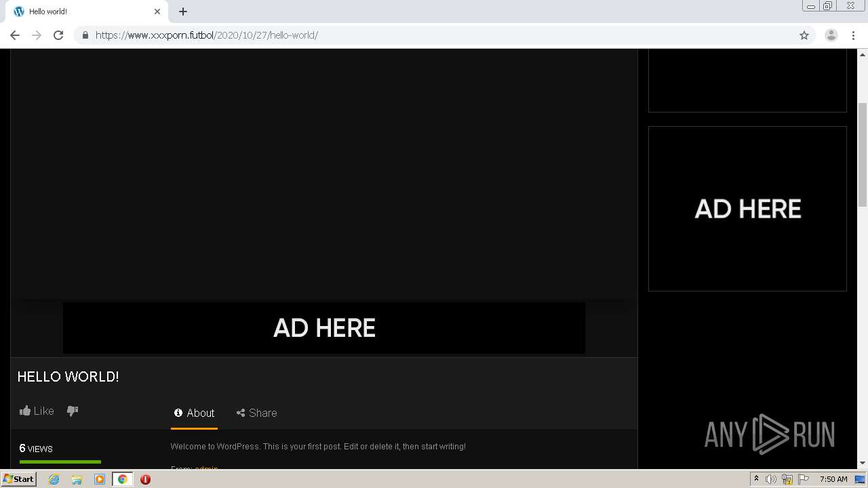868x488 pixels.
Task: Click the sidebar AD HERE box
Action: point(747,209)
